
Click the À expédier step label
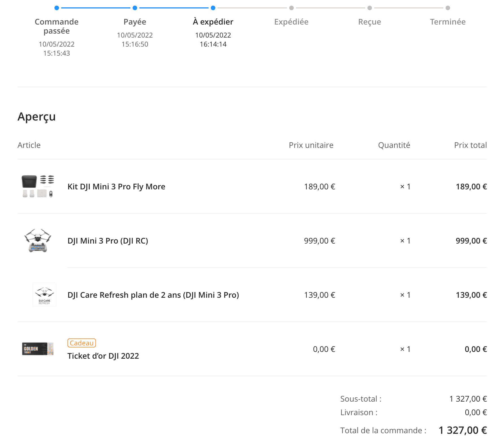tap(213, 22)
